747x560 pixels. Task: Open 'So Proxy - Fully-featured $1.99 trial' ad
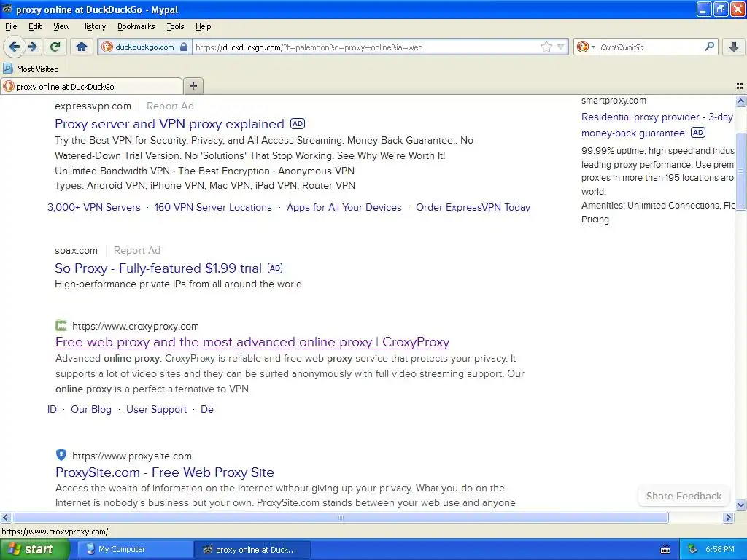pyautogui.click(x=158, y=268)
